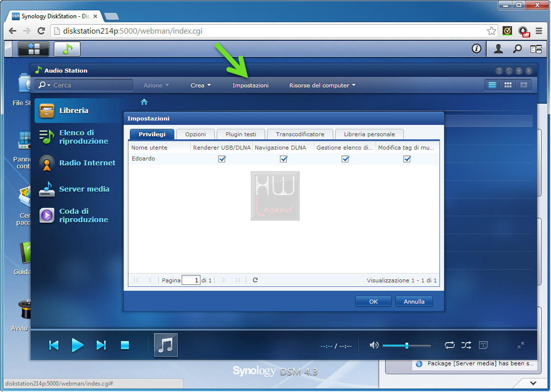
Task: Open Audio Station help question mark
Action: [499, 71]
